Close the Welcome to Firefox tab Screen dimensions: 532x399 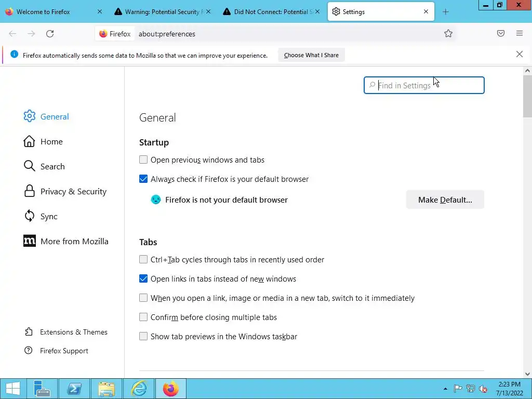pyautogui.click(x=99, y=11)
